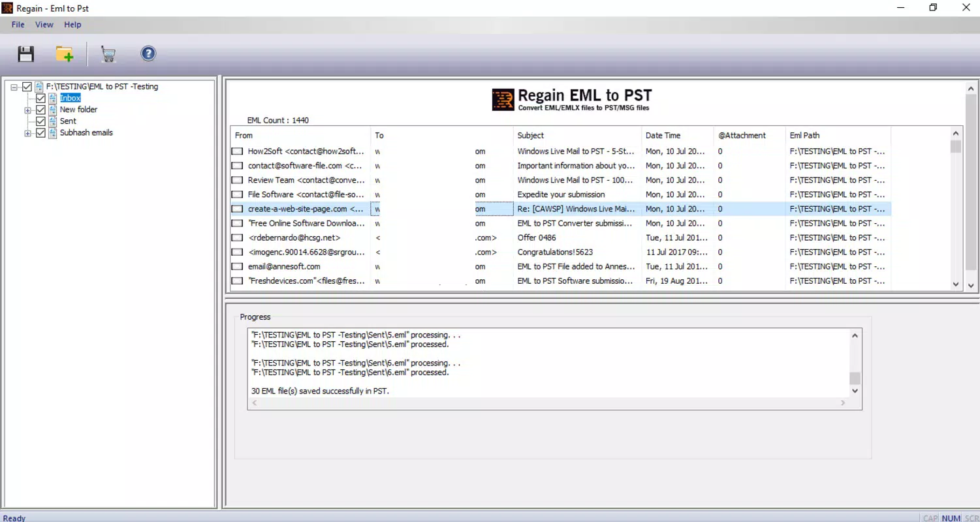Check the Free Online Software Download row checkbox

(x=237, y=223)
